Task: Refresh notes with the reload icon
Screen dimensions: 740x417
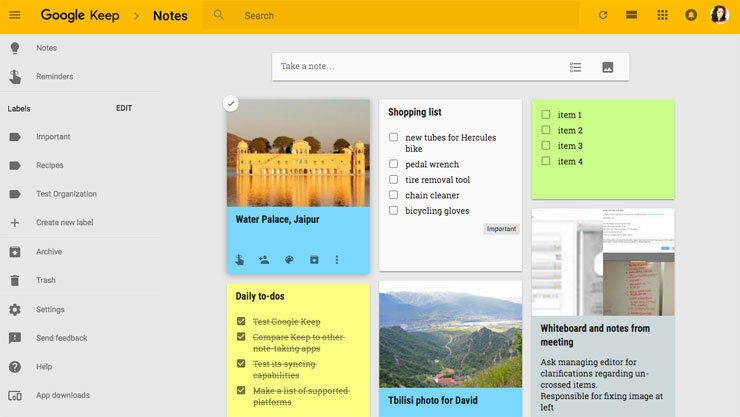Action: point(603,15)
